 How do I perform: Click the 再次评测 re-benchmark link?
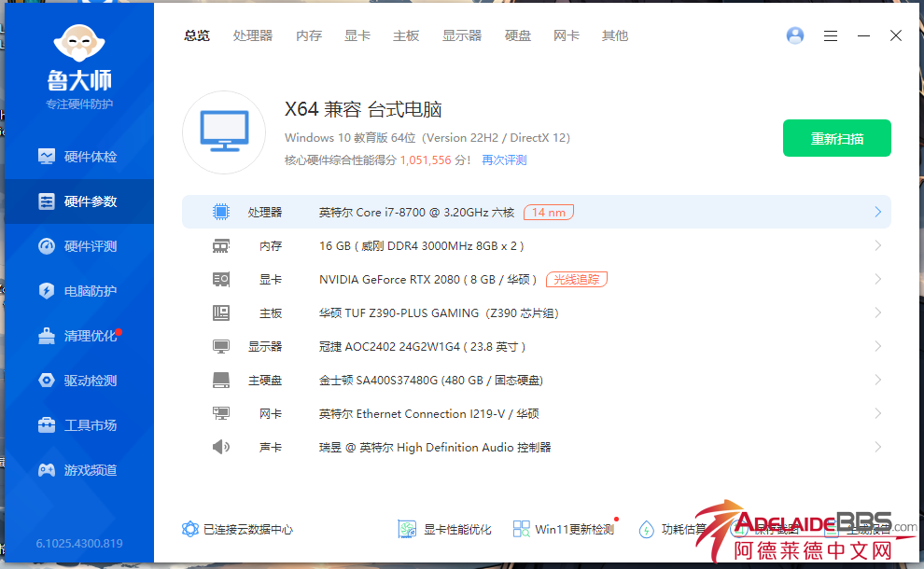(x=504, y=160)
